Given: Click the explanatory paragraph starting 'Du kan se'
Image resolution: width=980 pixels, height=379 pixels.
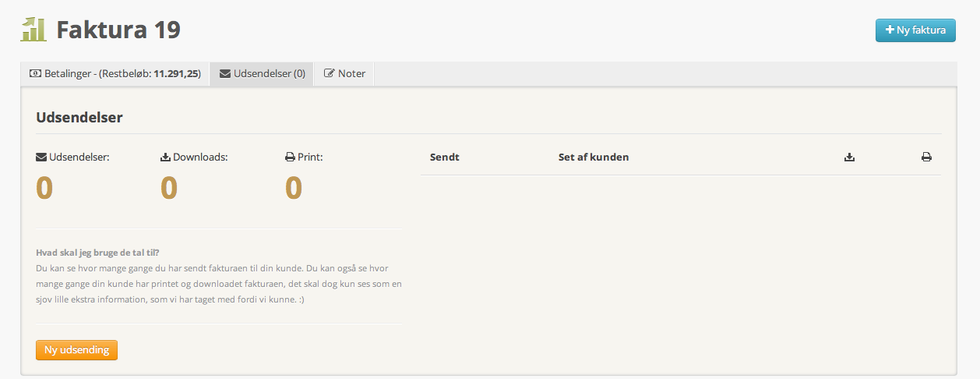Looking at the screenshot, I should [x=219, y=284].
